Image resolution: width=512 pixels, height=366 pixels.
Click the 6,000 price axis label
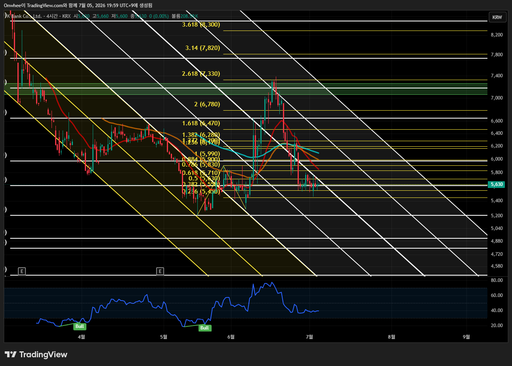[497, 159]
